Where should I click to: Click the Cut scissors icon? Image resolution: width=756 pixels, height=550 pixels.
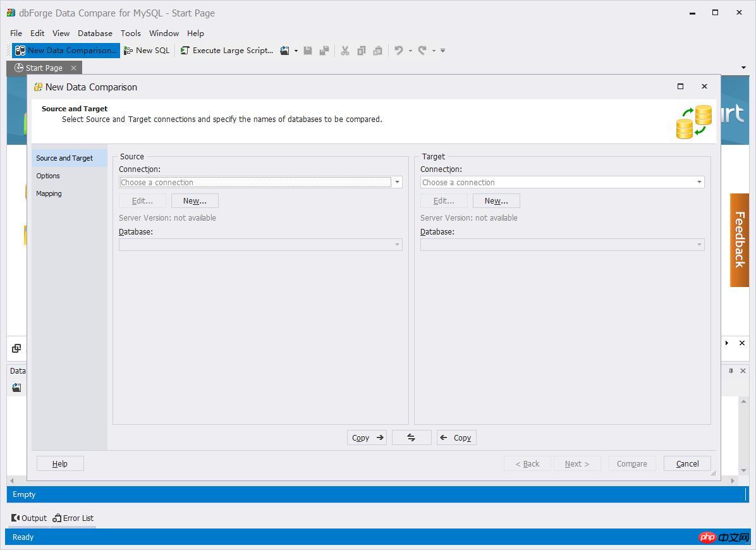(345, 51)
